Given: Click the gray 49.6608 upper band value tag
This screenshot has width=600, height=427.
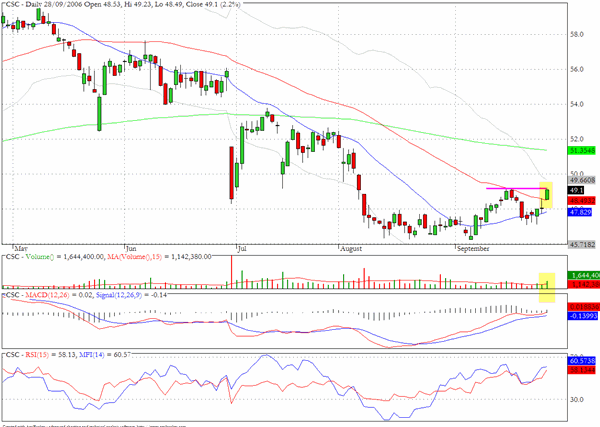Looking at the screenshot, I should coord(583,180).
